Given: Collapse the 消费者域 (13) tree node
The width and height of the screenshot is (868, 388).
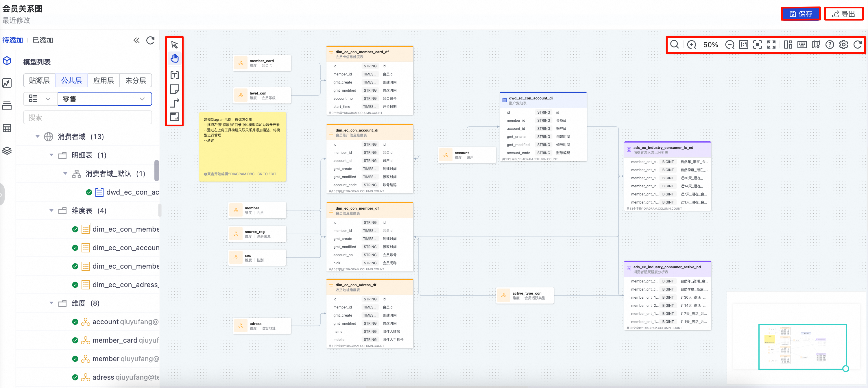Looking at the screenshot, I should point(37,136).
